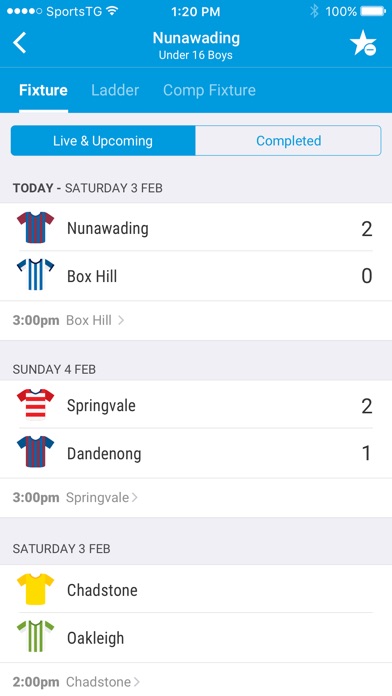392x696 pixels.
Task: Tap Oakleigh green striped jersey icon
Action: [x=36, y=637]
